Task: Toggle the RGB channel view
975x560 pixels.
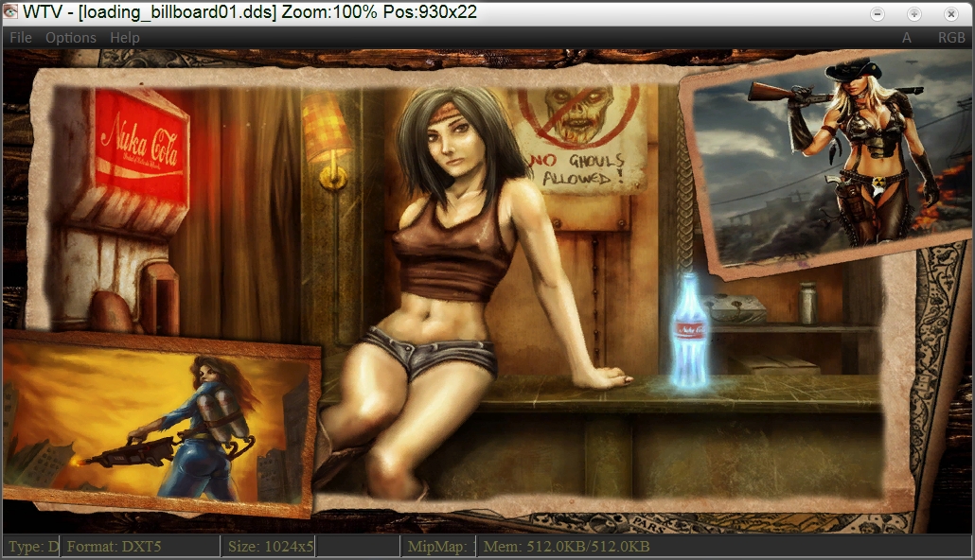Action: 951,38
